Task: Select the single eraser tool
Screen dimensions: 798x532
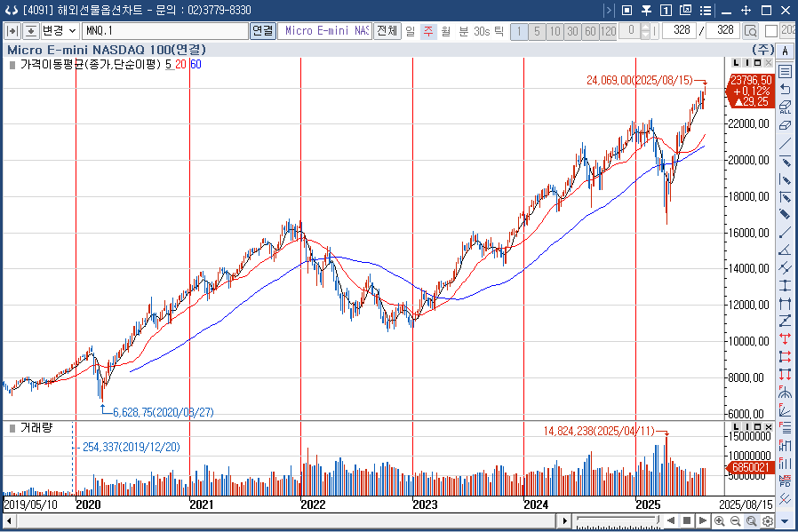Action: [786, 125]
